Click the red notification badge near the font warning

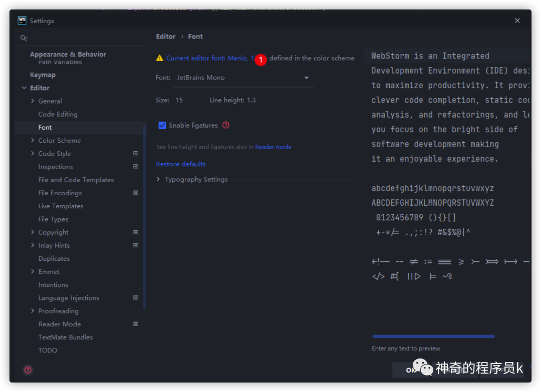tap(260, 60)
